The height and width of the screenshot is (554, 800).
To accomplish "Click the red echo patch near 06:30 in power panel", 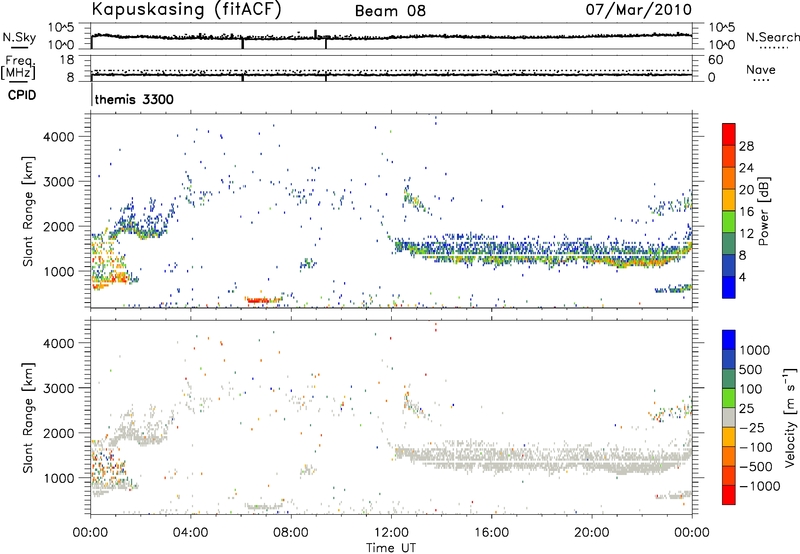I will [x=257, y=300].
